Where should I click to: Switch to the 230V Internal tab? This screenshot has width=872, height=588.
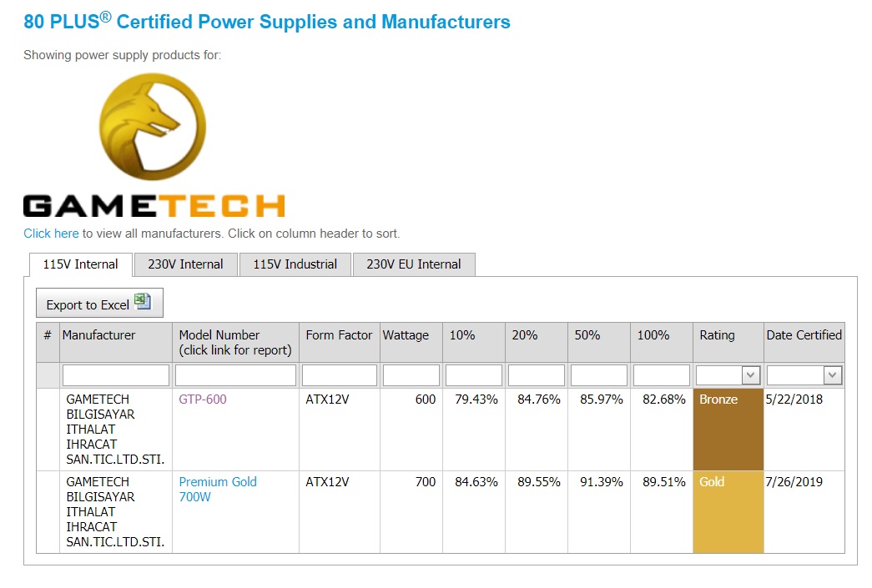tap(185, 264)
